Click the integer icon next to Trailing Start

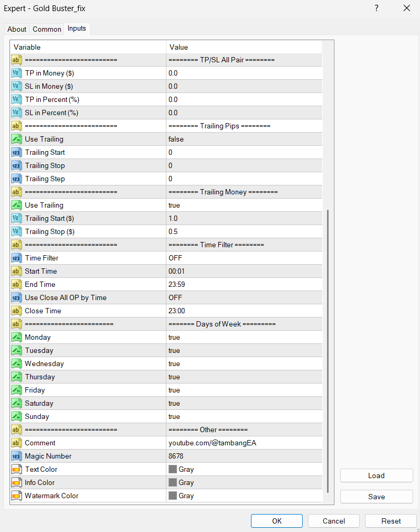(x=16, y=153)
